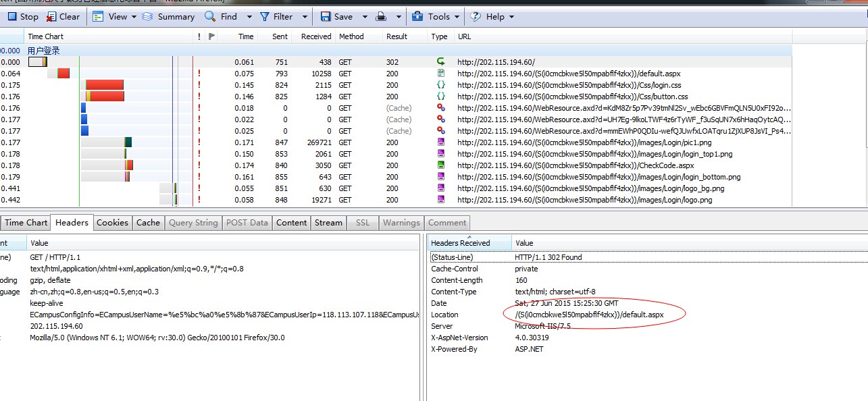The width and height of the screenshot is (868, 401).
Task: Click image type icon for pic1.png
Action: tap(441, 142)
